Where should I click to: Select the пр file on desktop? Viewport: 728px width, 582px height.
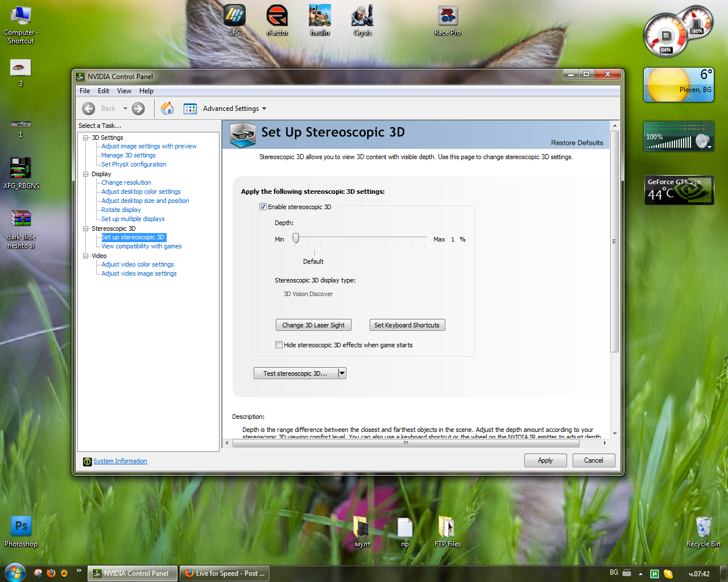405,532
